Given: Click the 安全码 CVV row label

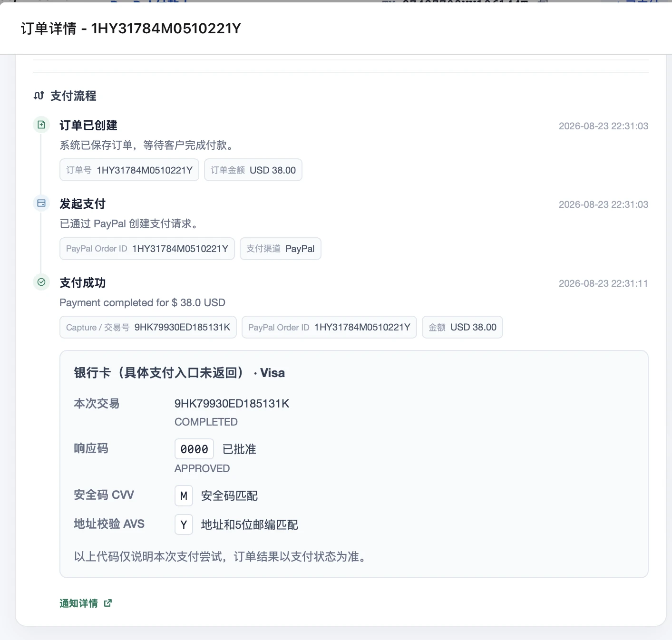Looking at the screenshot, I should pyautogui.click(x=104, y=495).
